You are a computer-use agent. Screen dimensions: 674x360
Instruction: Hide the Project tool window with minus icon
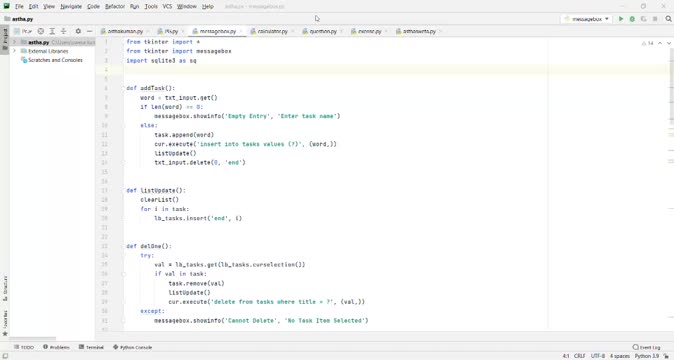pyautogui.click(x=89, y=31)
